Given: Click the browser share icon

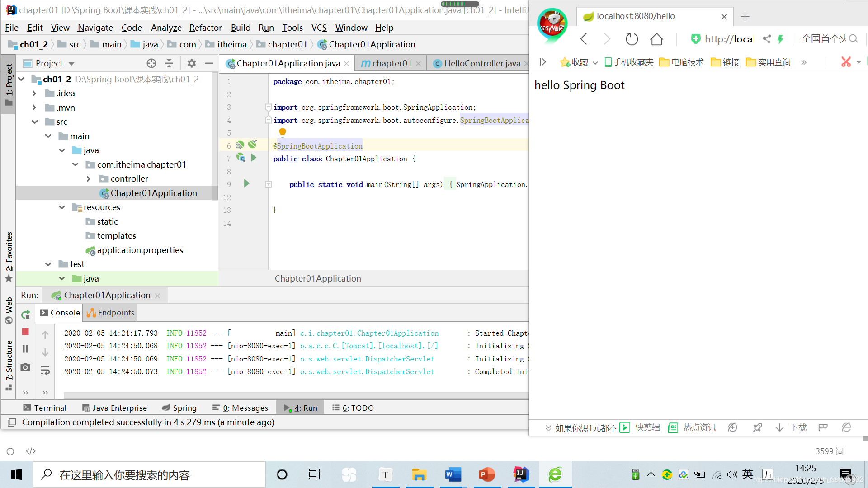Looking at the screenshot, I should (x=767, y=39).
